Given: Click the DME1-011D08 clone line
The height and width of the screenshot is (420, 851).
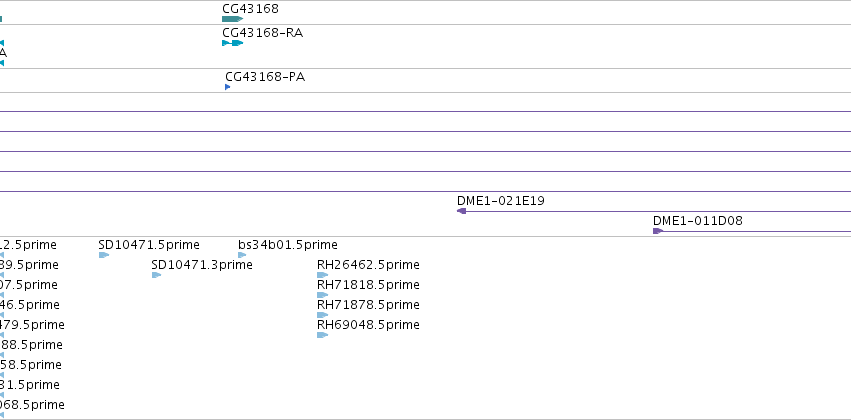Looking at the screenshot, I should [757, 231].
